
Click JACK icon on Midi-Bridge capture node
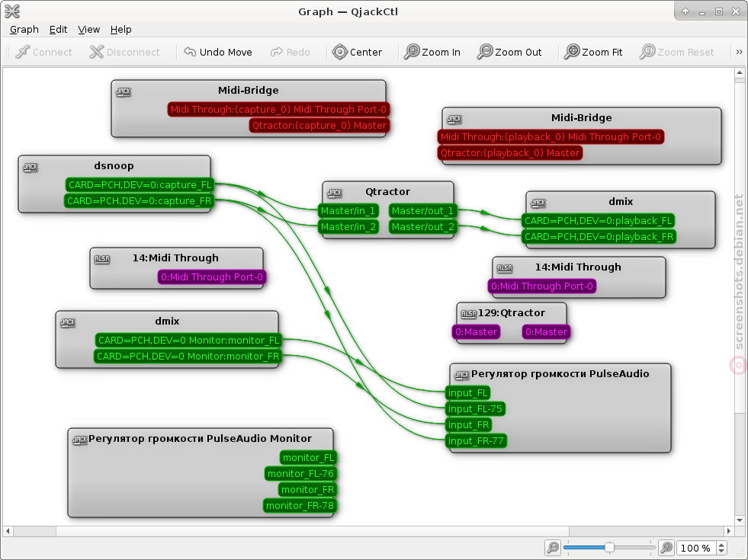click(124, 92)
